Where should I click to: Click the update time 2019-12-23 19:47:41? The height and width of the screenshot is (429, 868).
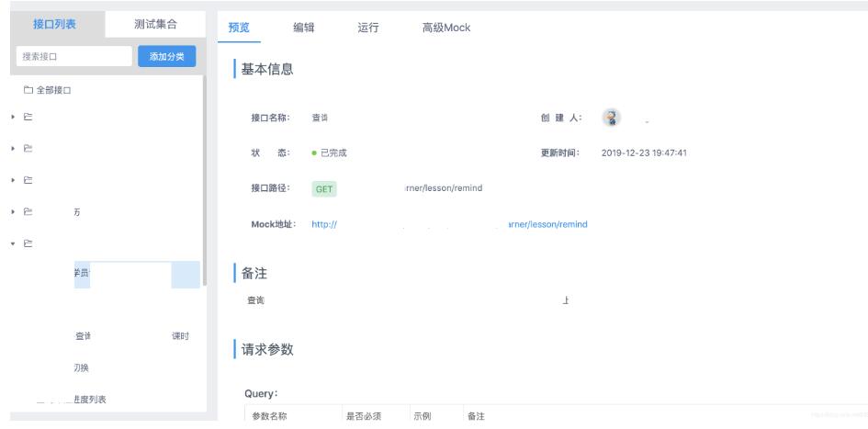[644, 152]
